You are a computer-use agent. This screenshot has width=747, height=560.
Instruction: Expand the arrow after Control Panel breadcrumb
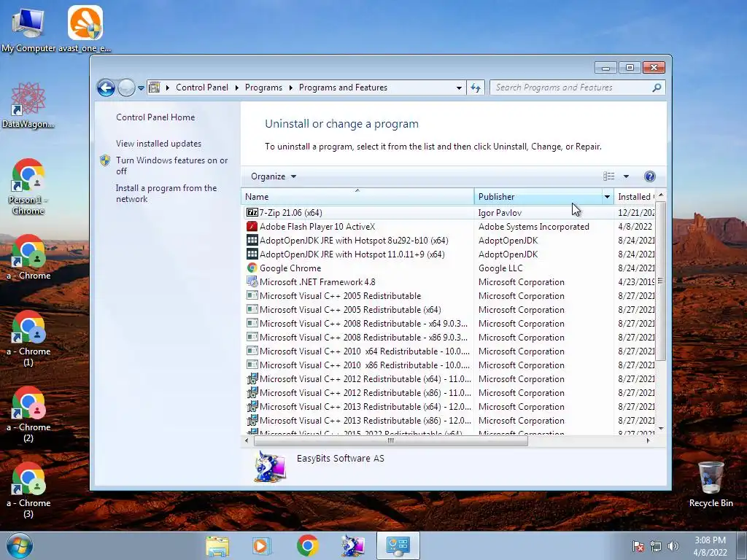coord(237,87)
